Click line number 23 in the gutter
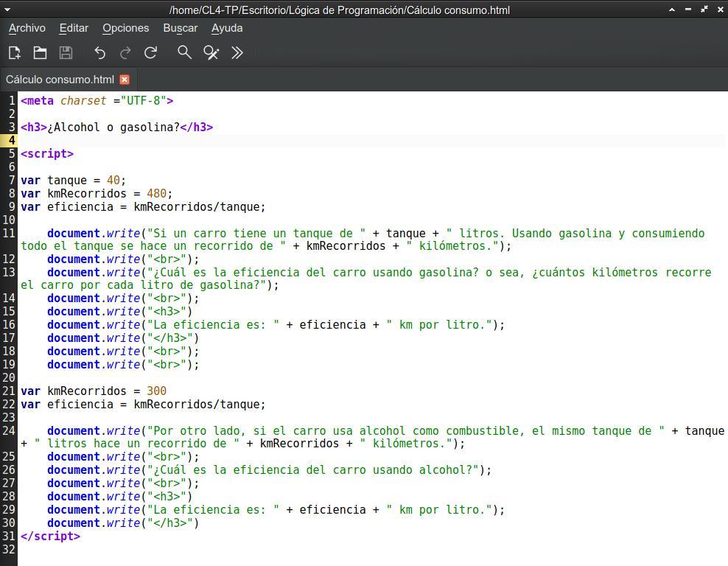 tap(9, 417)
